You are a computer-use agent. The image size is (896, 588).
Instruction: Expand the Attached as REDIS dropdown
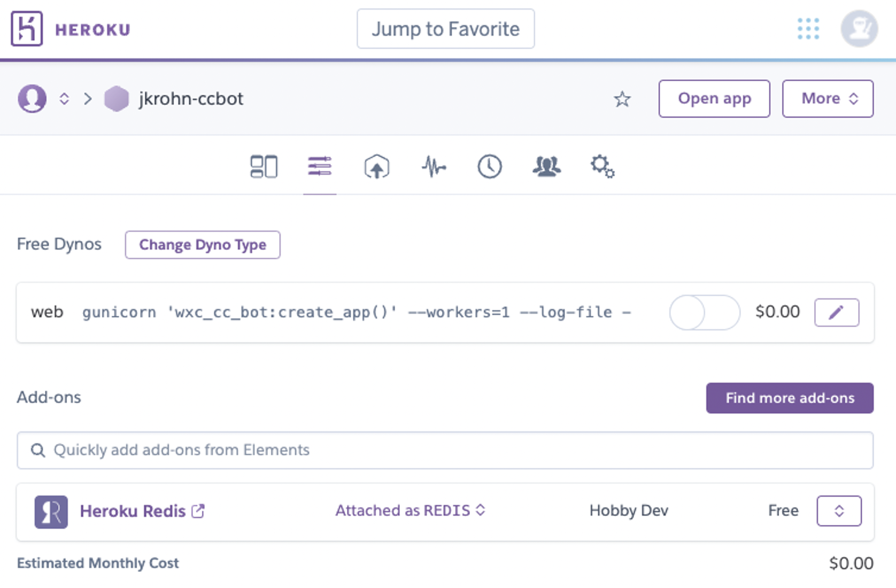pos(410,510)
